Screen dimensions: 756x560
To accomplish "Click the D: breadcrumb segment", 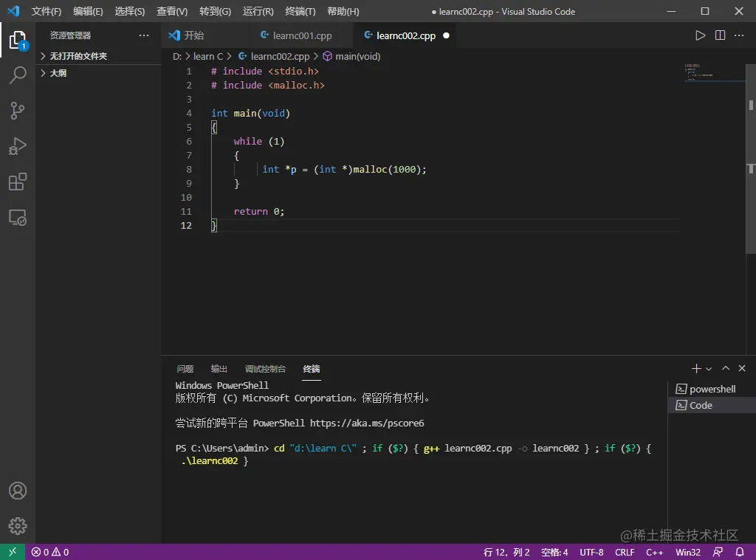I will pyautogui.click(x=177, y=56).
